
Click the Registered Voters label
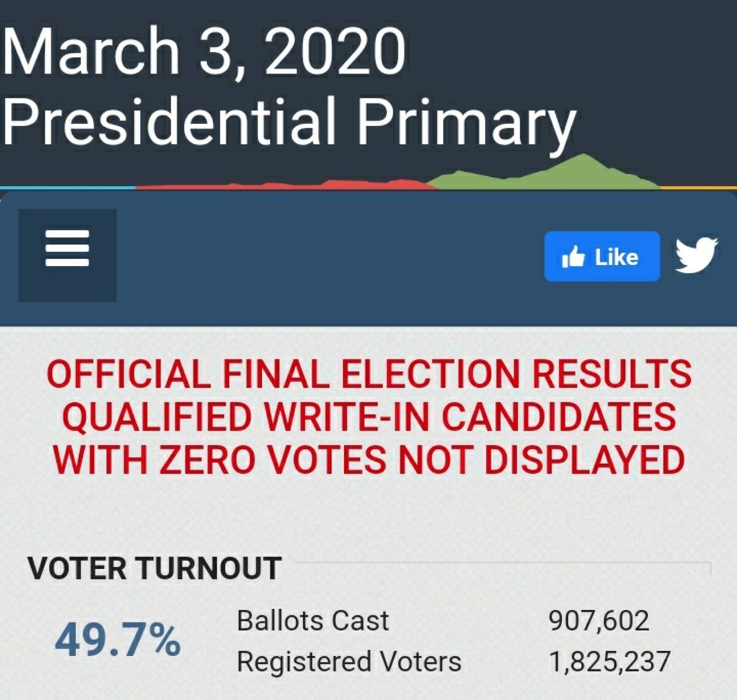tap(349, 662)
